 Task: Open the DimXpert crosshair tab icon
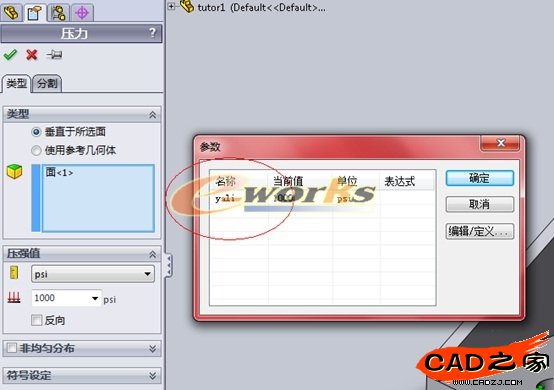82,13
